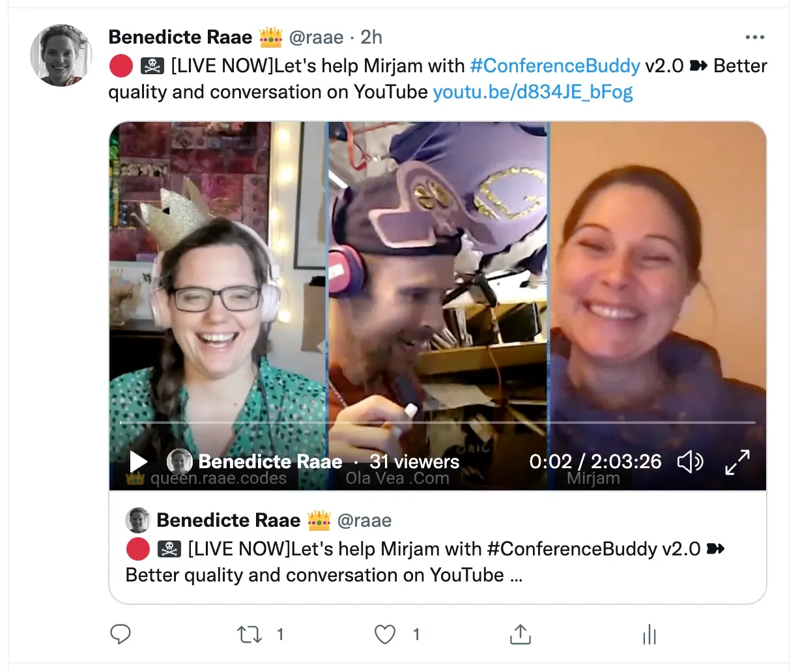Open Benedicte Raae's profile avatar

61,55
